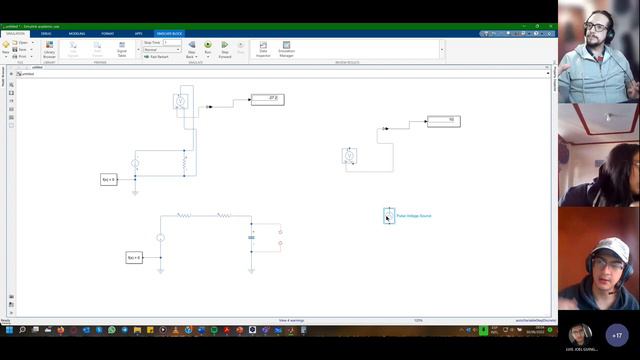Select the Voltage Sensor block in the upper circuit
Screen dimensions: 640x360
point(180,101)
